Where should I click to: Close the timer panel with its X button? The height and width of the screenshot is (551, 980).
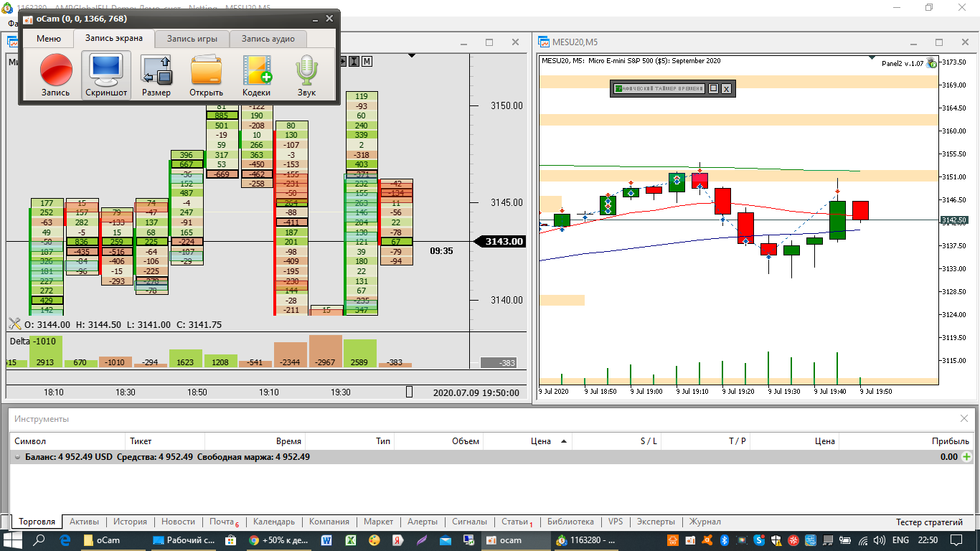tap(726, 88)
